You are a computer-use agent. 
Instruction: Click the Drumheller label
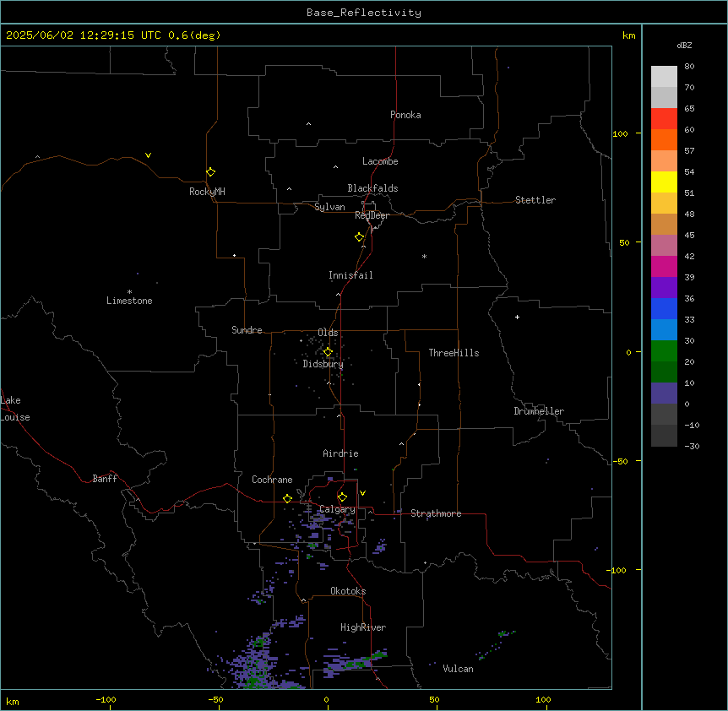539,411
